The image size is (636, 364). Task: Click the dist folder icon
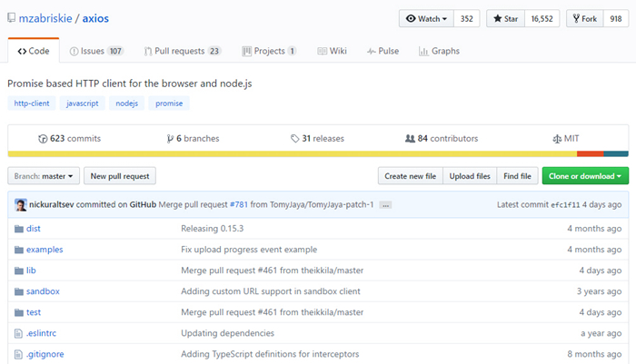(19, 229)
